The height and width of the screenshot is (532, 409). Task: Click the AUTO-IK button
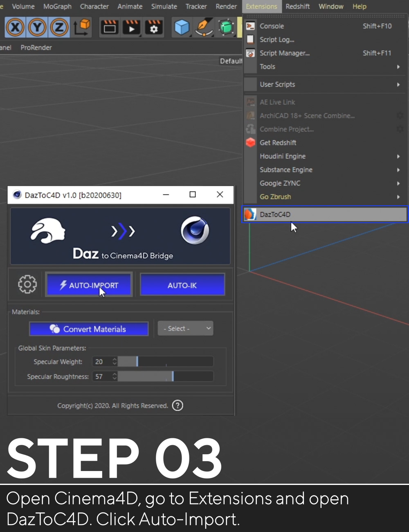[x=182, y=284]
